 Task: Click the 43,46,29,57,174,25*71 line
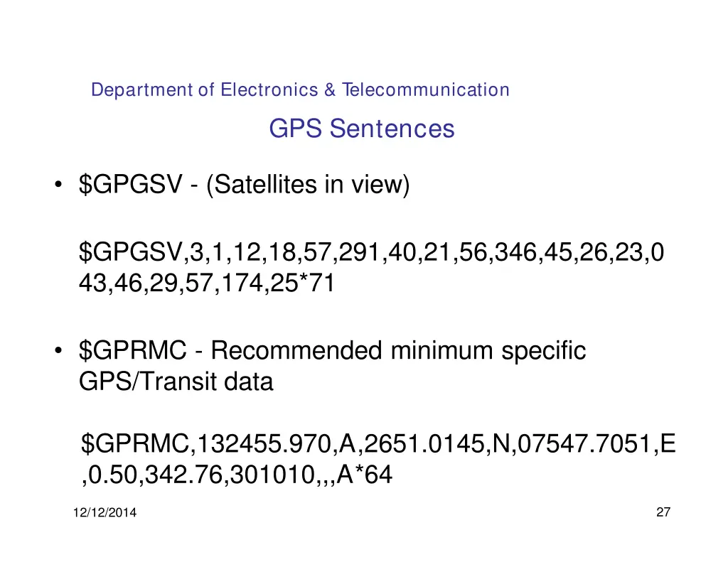point(207,283)
